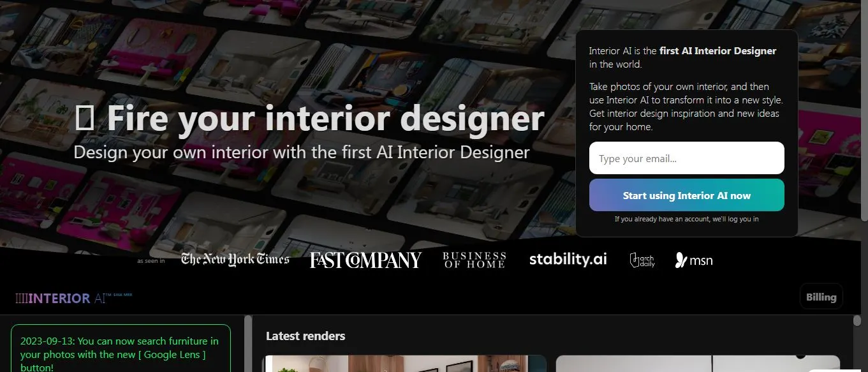868x372 pixels.
Task: Open the Business of Home logo
Action: pyautogui.click(x=474, y=260)
